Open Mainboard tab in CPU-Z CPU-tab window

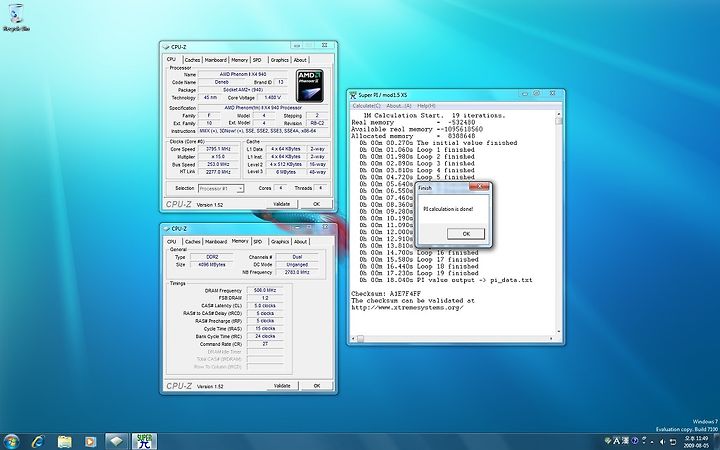click(215, 60)
